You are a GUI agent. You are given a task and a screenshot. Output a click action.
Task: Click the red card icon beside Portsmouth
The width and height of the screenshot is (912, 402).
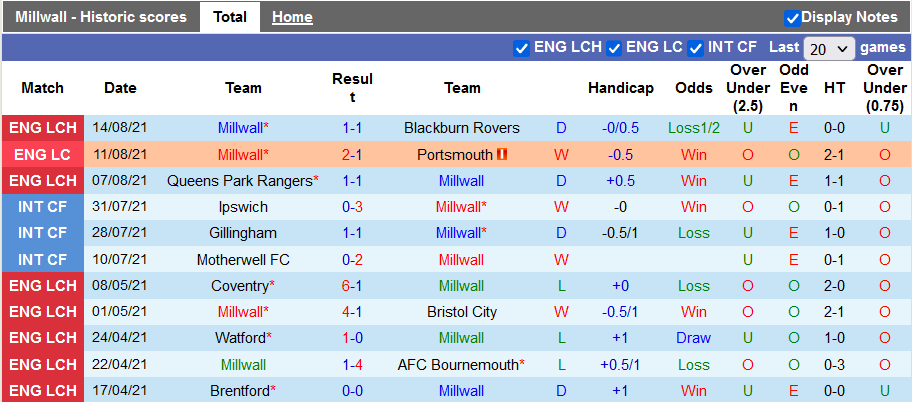[x=502, y=155]
